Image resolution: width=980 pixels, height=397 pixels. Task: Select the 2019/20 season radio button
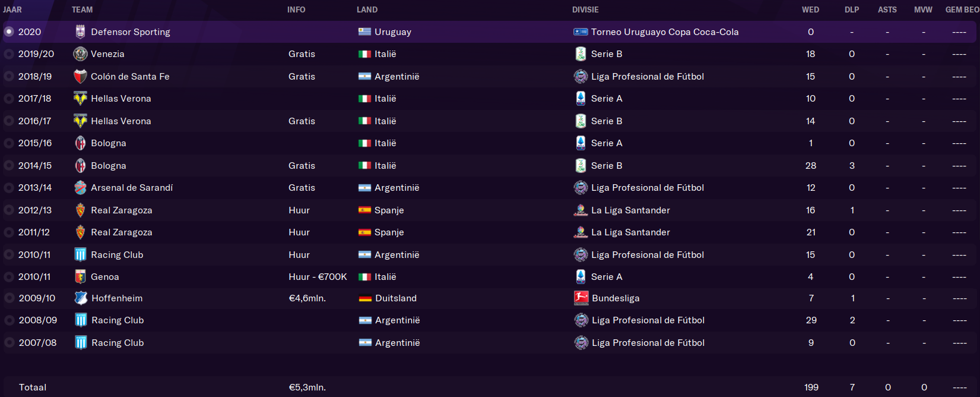point(9,54)
